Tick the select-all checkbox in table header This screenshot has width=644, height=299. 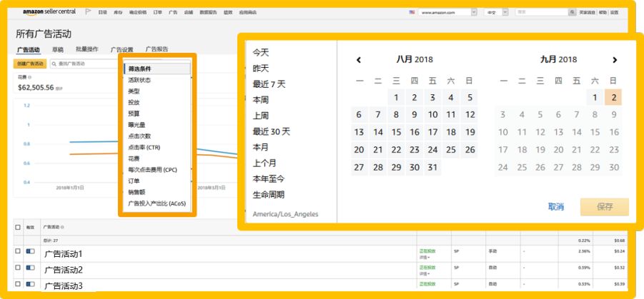(x=18, y=227)
